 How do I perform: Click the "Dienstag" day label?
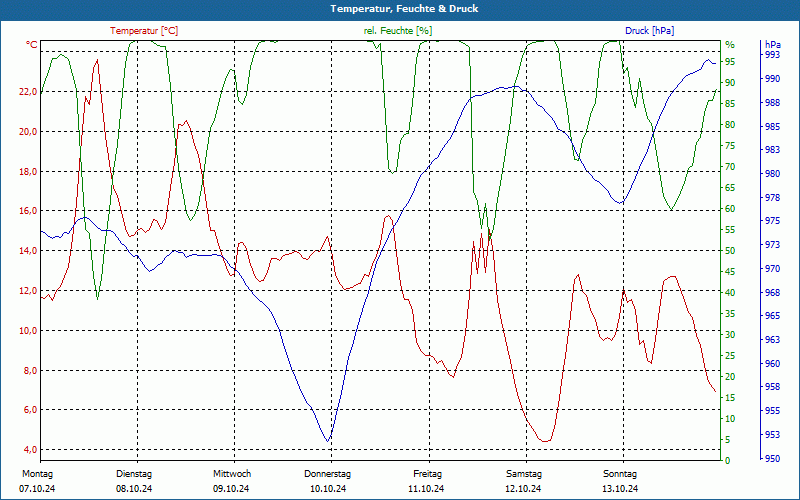(134, 473)
